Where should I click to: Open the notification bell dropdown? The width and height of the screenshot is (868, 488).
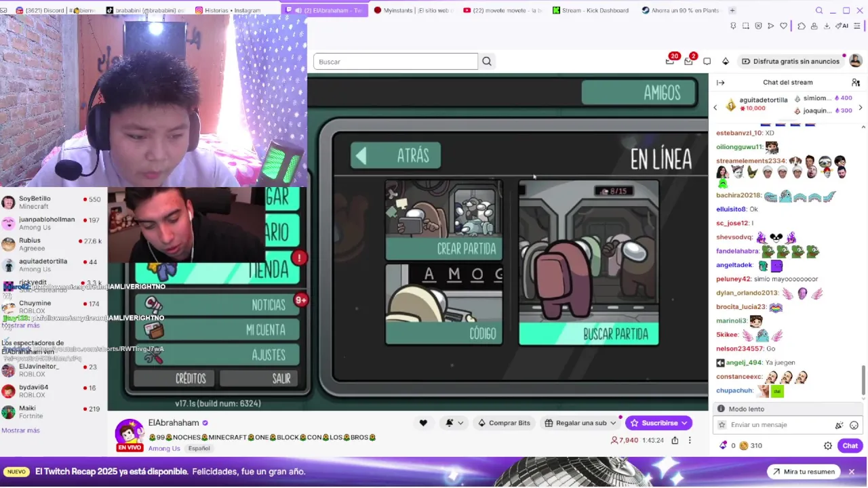[x=454, y=423]
